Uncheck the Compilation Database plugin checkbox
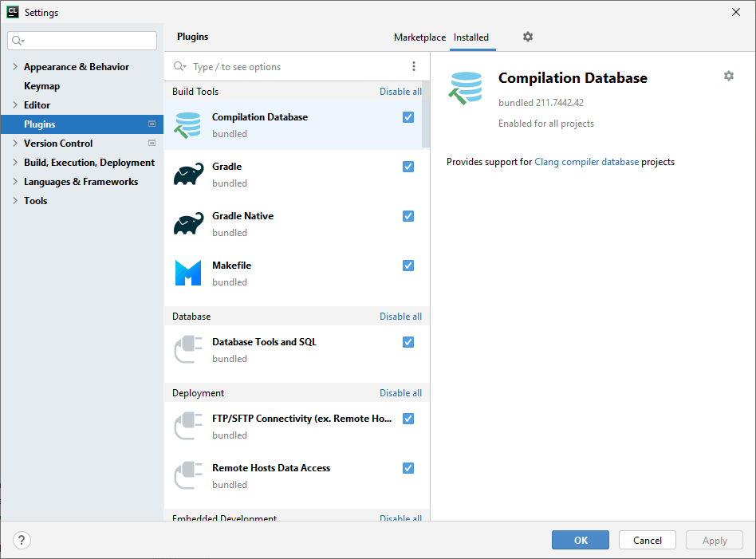Image resolution: width=756 pixels, height=559 pixels. pyautogui.click(x=408, y=117)
